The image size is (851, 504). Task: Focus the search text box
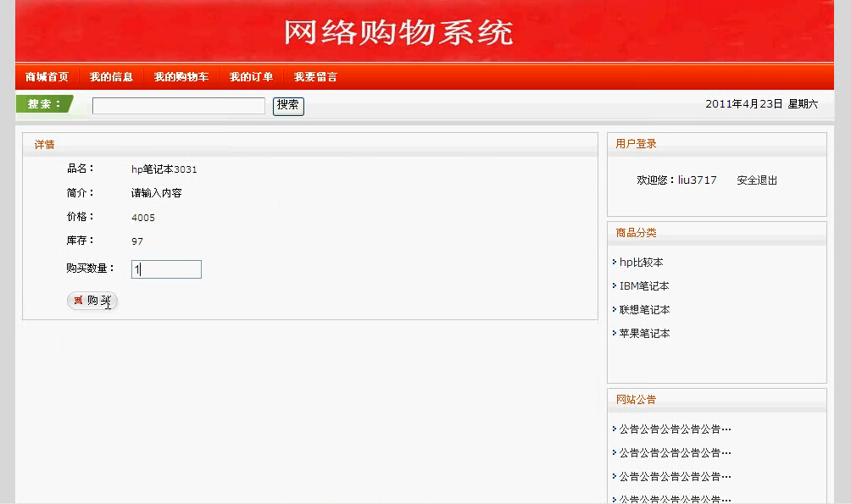179,106
